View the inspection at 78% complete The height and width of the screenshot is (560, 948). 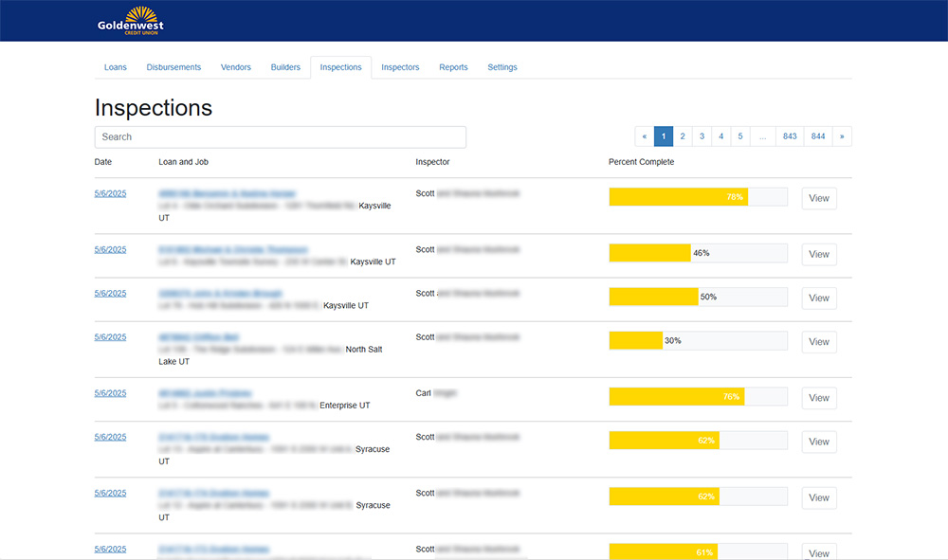click(x=819, y=198)
